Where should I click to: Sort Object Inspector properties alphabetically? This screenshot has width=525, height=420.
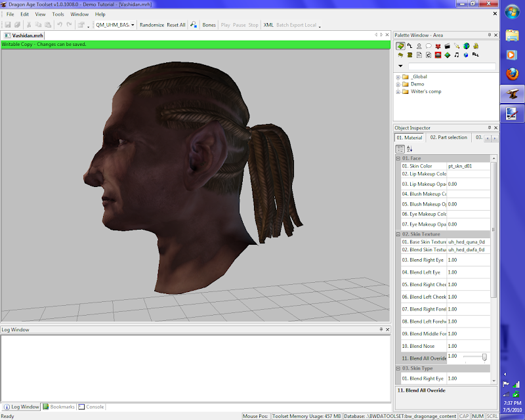click(x=409, y=149)
